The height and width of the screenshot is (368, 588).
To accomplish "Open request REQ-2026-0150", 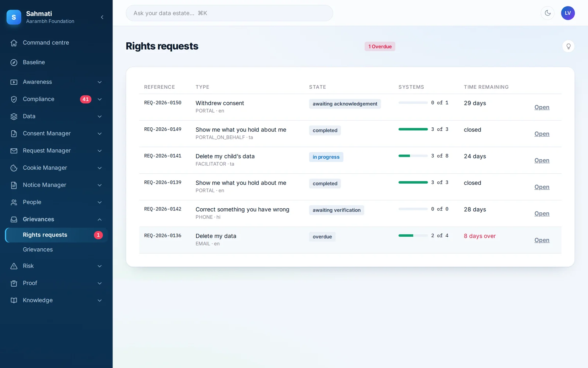I will (542, 107).
